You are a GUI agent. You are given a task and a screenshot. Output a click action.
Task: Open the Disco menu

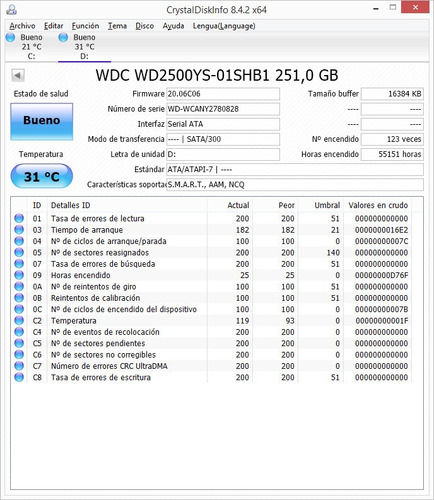pyautogui.click(x=145, y=26)
